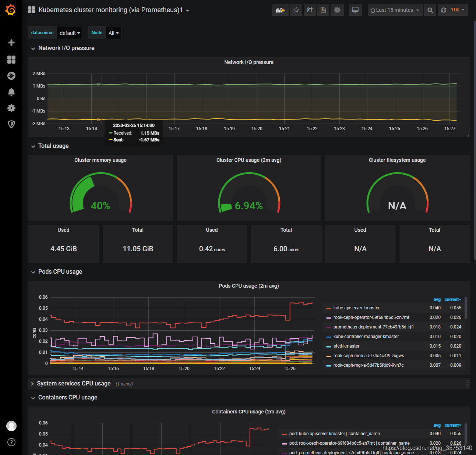This screenshot has width=476, height=455.
Task: Open the Cluster filesystem usage panel title
Action: [397, 160]
